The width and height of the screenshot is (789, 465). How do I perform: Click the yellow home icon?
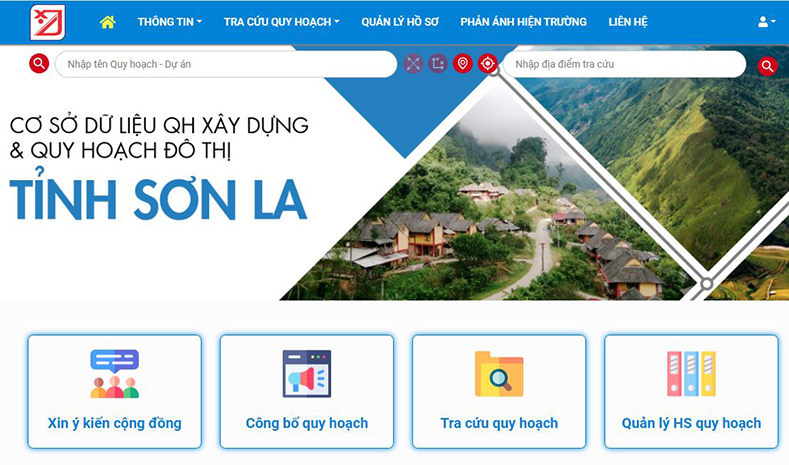[x=107, y=22]
